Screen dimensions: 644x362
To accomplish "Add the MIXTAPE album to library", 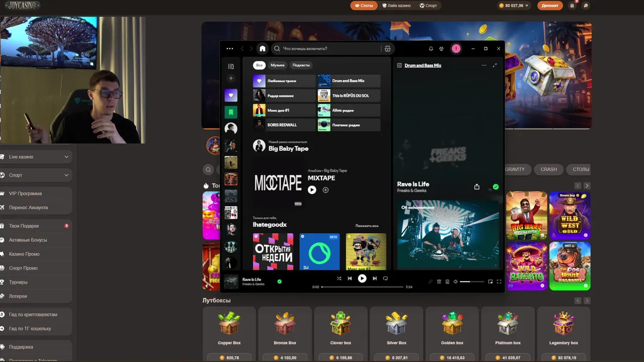I will pyautogui.click(x=326, y=190).
